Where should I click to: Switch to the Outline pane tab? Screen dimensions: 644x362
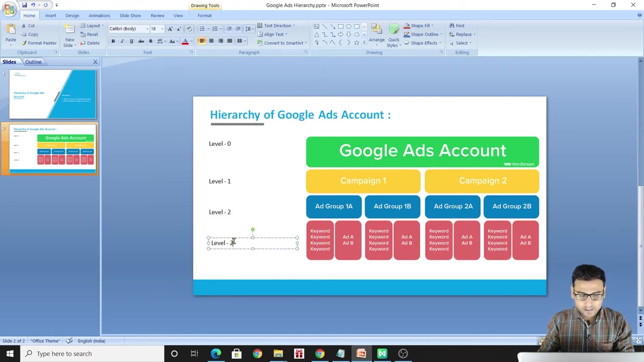33,62
